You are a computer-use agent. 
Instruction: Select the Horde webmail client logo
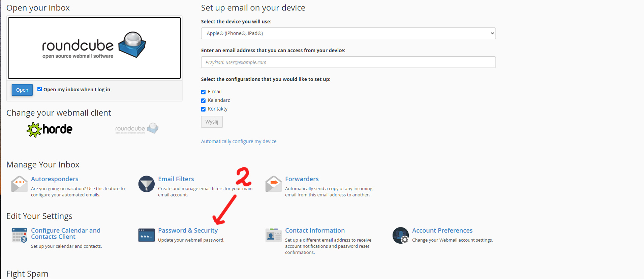(50, 129)
